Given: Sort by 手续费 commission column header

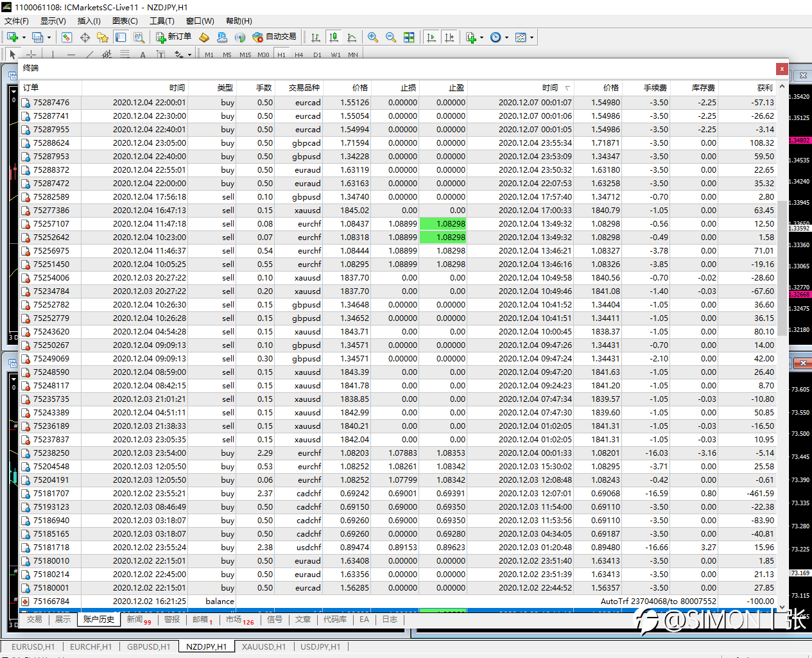Looking at the screenshot, I should [x=645, y=88].
